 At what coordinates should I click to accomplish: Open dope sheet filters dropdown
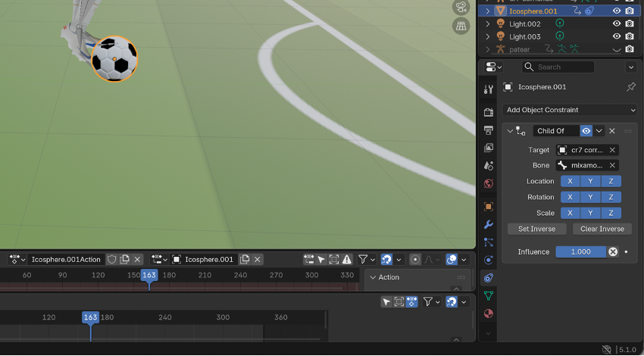click(x=367, y=260)
